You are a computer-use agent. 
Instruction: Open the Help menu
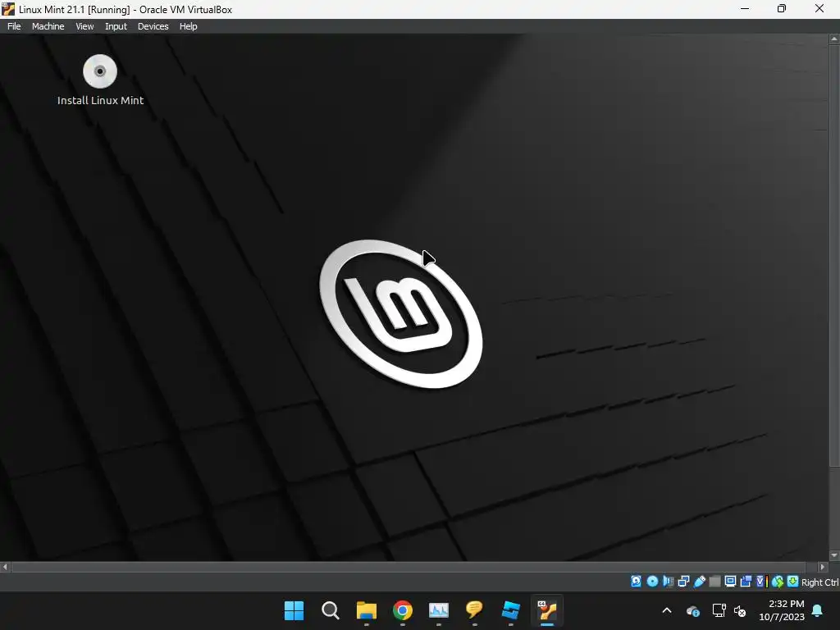pos(188,26)
